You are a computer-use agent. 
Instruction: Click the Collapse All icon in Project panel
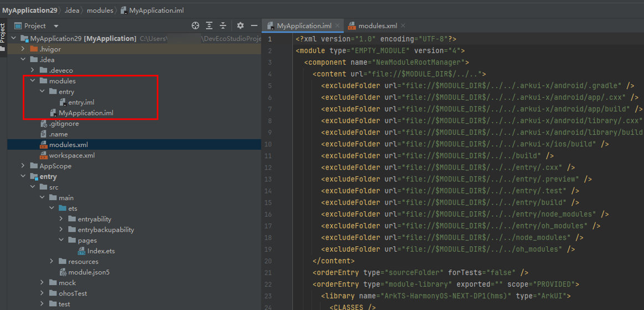(x=223, y=26)
